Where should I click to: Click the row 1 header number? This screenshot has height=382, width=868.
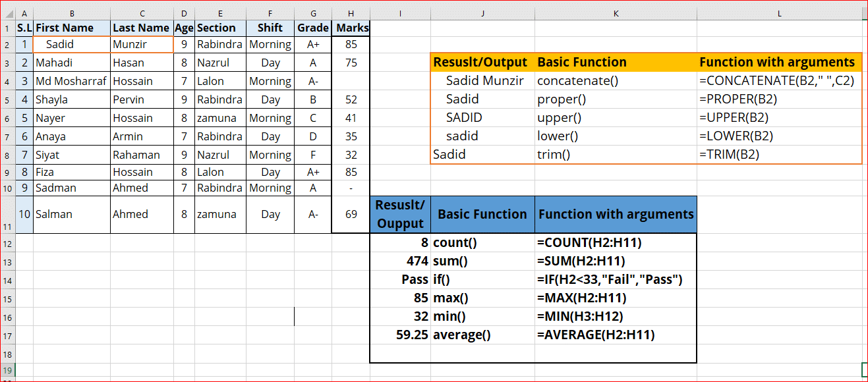7,28
